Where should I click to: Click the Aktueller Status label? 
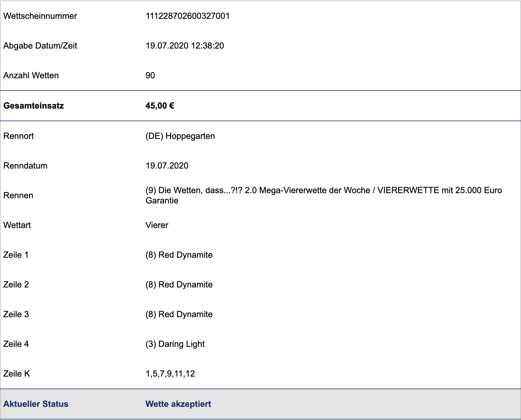[x=36, y=404]
